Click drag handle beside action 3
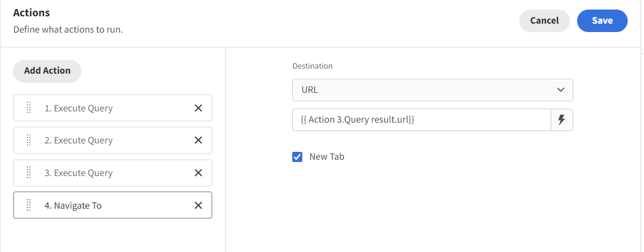644x252 pixels. (x=29, y=173)
